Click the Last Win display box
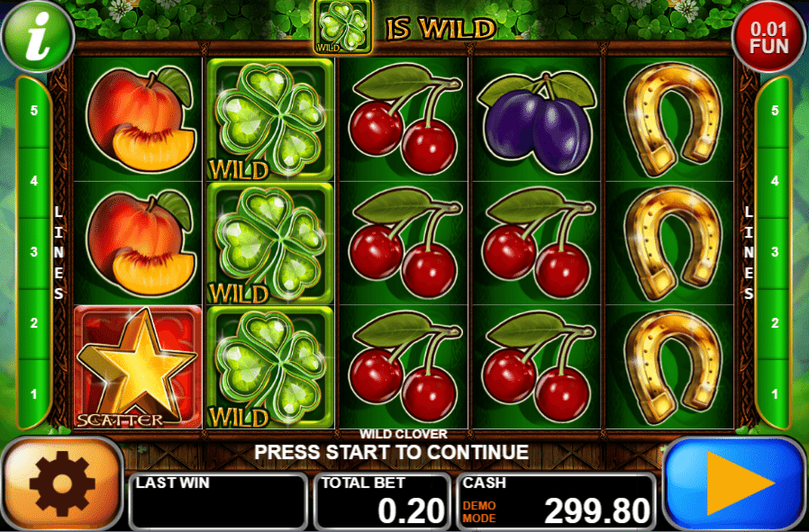 pyautogui.click(x=218, y=501)
